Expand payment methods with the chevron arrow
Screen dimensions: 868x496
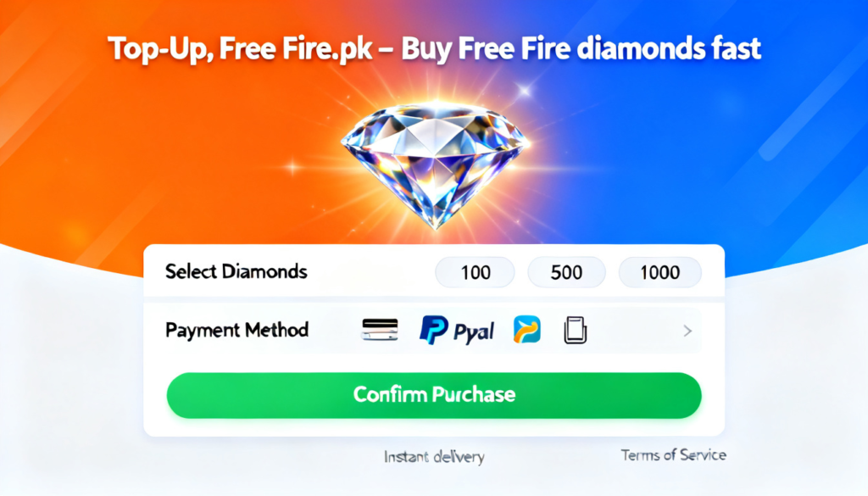click(x=687, y=331)
